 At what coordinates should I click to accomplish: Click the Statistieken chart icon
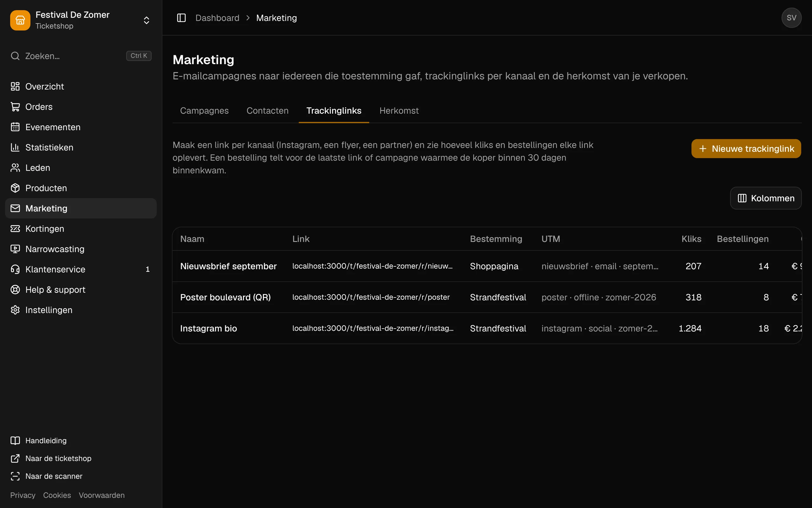pyautogui.click(x=15, y=148)
